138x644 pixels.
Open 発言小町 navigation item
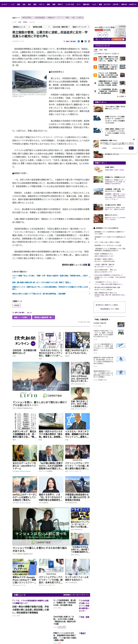click(x=124, y=4)
